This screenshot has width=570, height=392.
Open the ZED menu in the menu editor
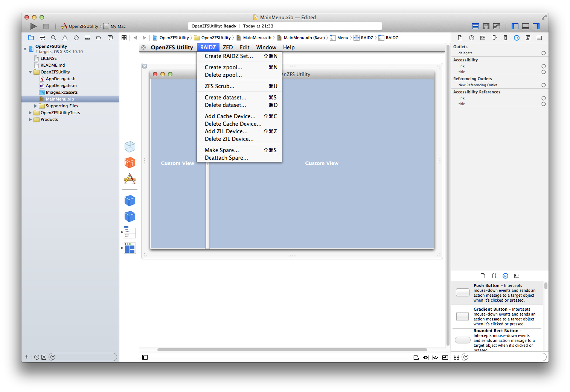[x=228, y=47]
